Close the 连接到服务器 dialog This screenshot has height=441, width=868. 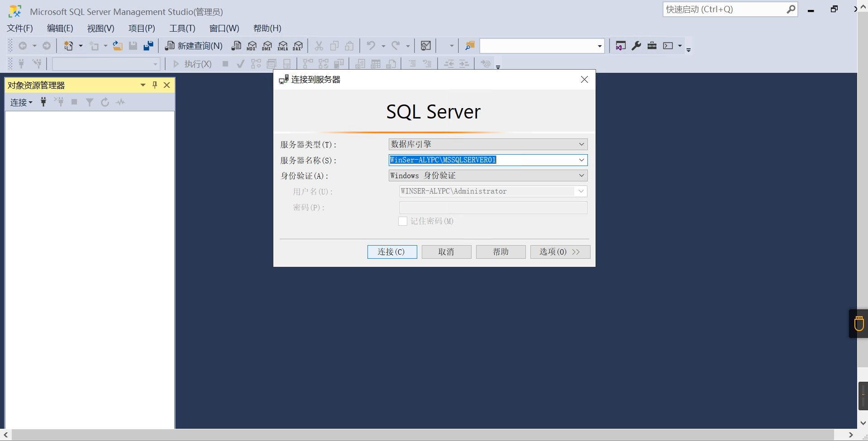[585, 80]
